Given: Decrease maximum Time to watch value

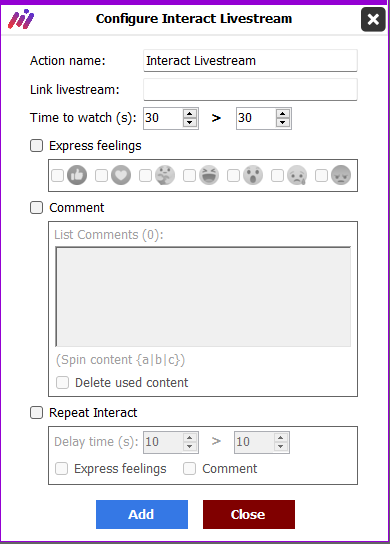Looking at the screenshot, I should (x=282, y=122).
